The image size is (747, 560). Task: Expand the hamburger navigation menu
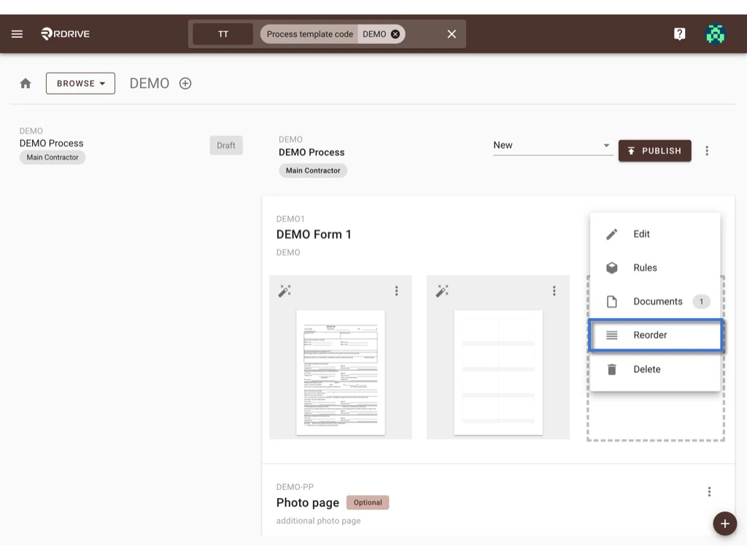pyautogui.click(x=17, y=33)
